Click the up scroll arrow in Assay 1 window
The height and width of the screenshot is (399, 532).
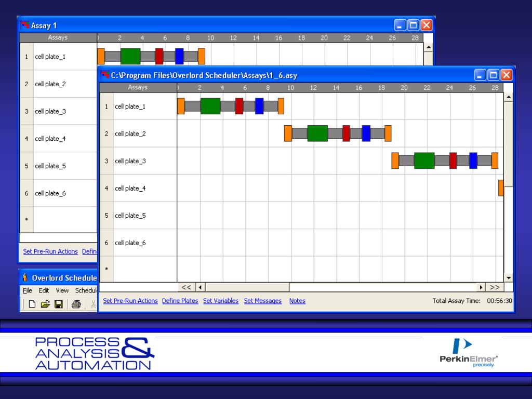pos(428,47)
